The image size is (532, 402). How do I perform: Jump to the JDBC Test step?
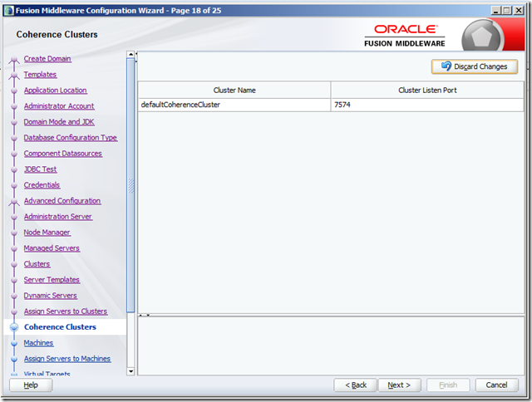(41, 169)
